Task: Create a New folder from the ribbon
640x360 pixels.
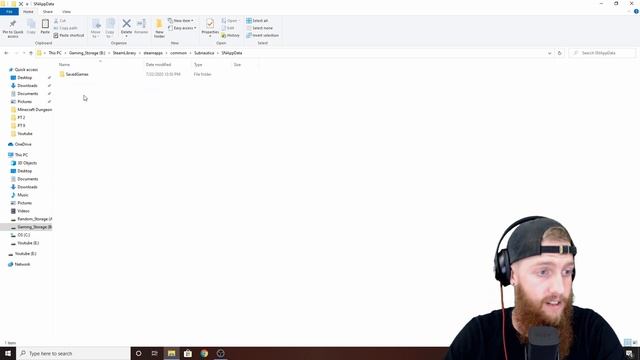Action: [159, 28]
